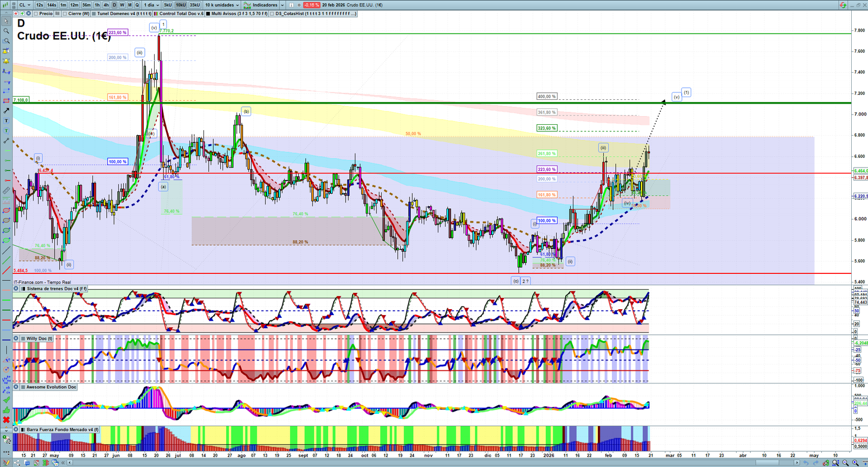Click the Multi Avisos black color swatch
The image size is (868, 467).
click(x=208, y=14)
